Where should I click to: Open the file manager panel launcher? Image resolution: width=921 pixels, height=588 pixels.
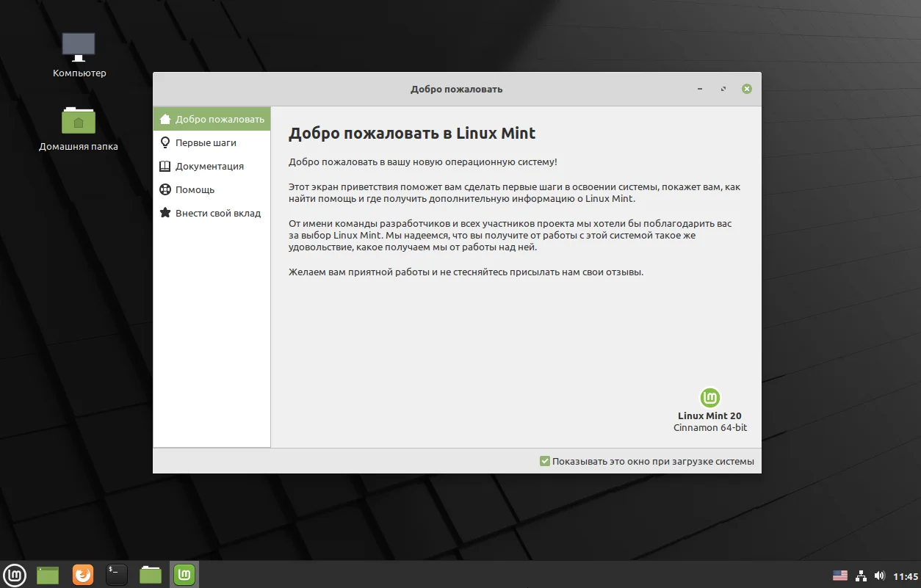pyautogui.click(x=151, y=575)
